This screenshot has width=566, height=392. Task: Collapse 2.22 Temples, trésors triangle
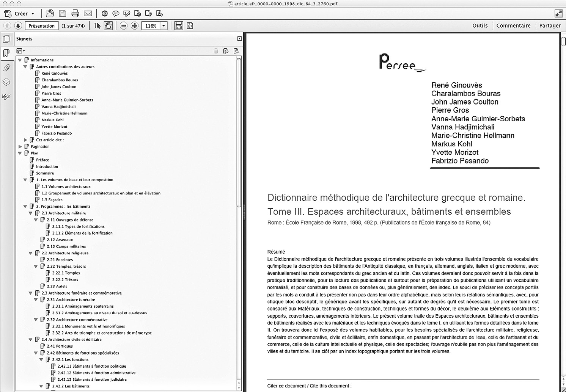click(36, 267)
